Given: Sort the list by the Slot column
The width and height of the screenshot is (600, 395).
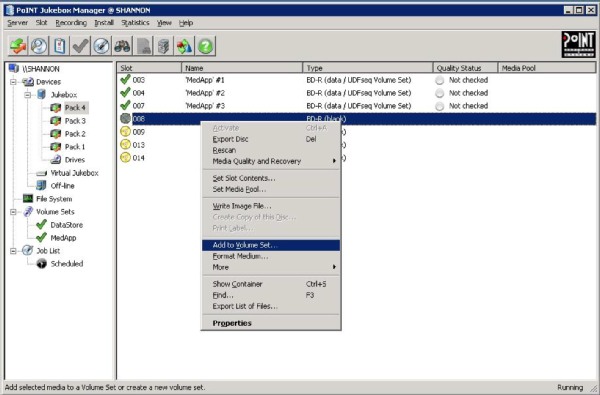Looking at the screenshot, I should tap(149, 68).
